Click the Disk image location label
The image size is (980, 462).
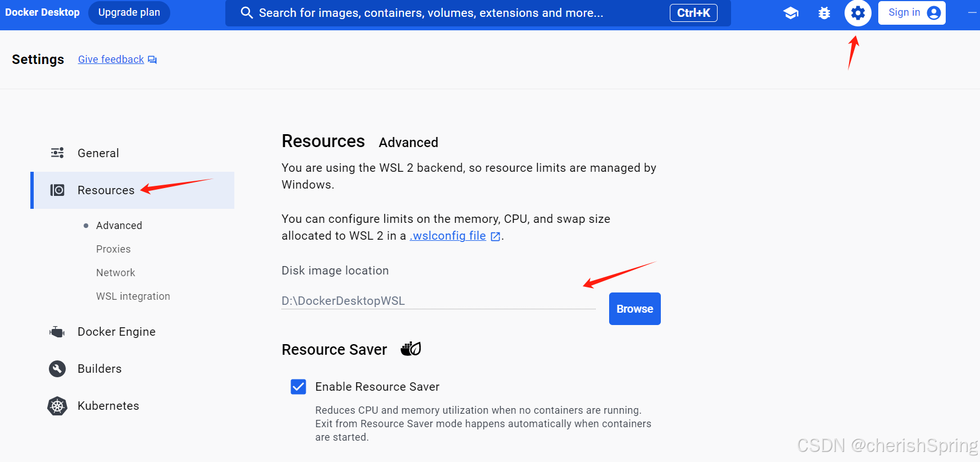click(335, 271)
